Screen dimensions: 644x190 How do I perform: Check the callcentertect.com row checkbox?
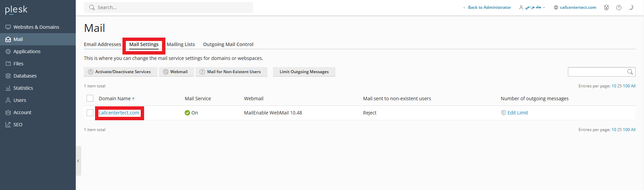coord(90,113)
